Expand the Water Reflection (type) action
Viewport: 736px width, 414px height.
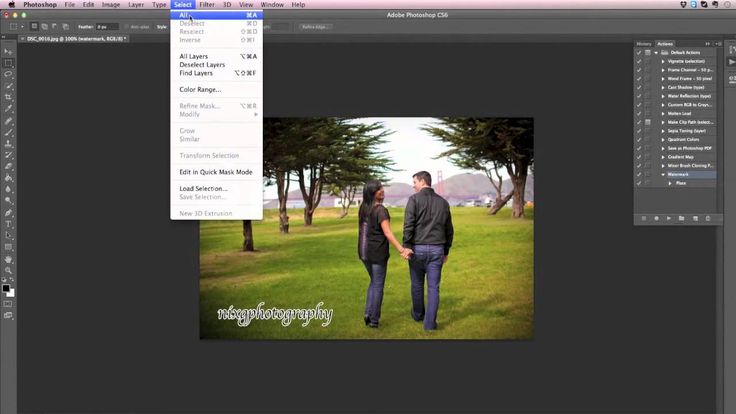(x=663, y=96)
